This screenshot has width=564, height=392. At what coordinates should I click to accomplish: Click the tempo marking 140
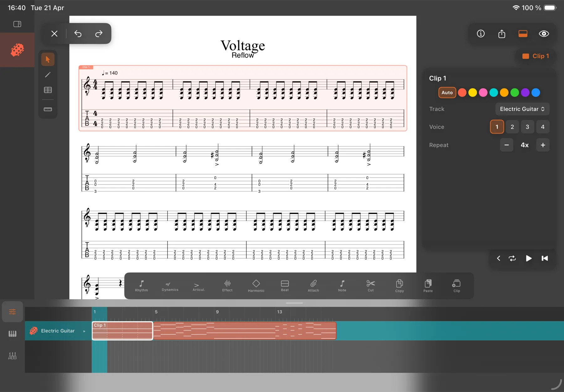[110, 73]
